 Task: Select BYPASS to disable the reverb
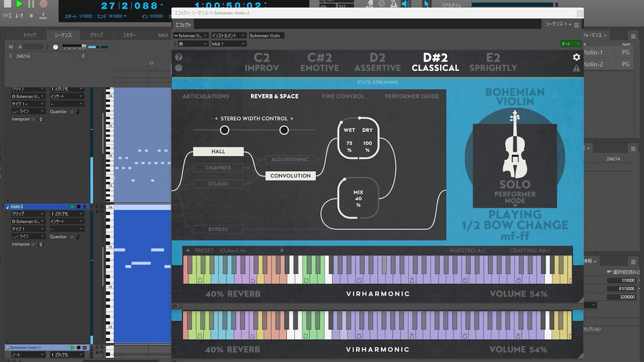218,229
